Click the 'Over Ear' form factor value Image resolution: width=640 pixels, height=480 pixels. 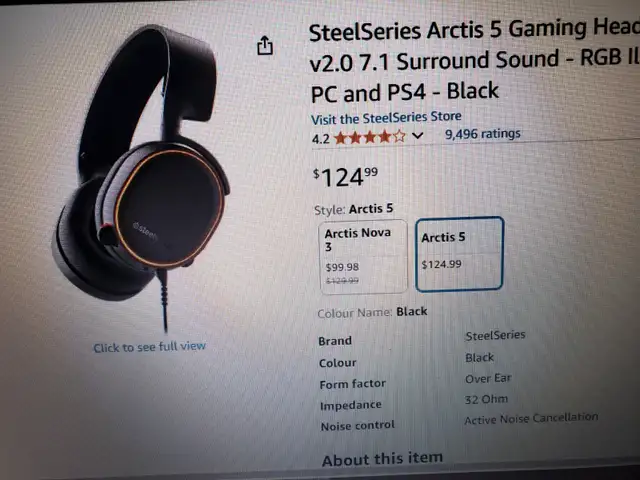point(488,378)
